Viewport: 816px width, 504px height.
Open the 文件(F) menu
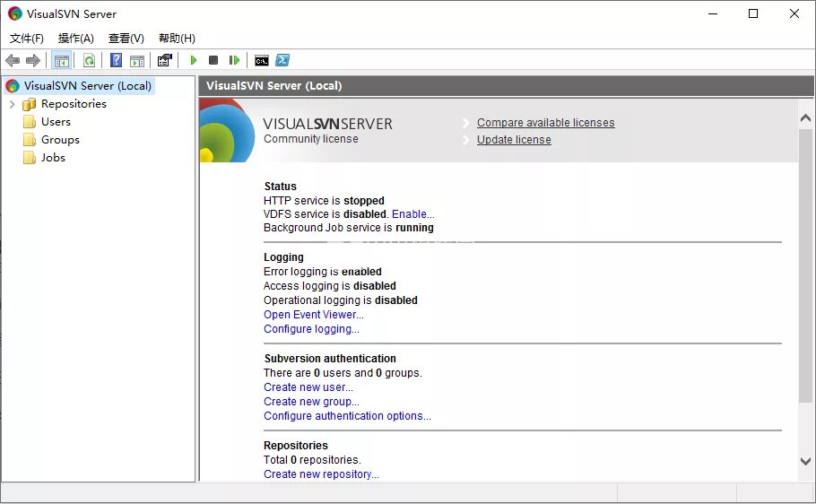click(x=27, y=39)
